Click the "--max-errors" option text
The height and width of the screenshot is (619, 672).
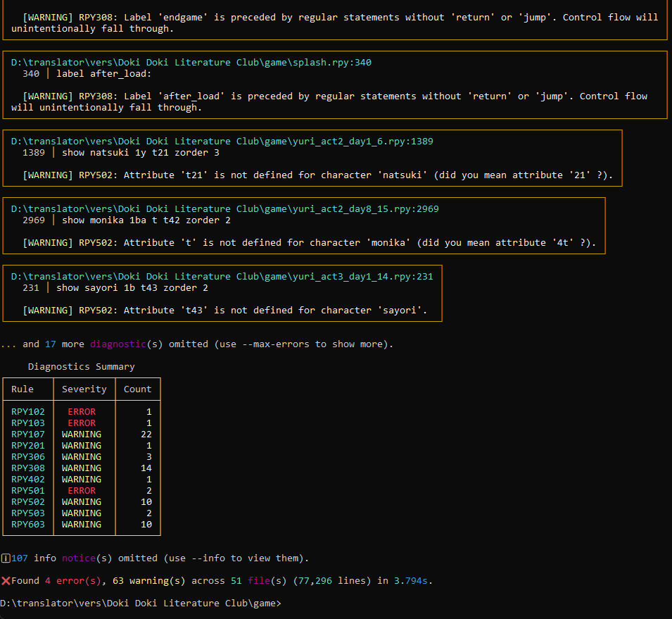(276, 344)
